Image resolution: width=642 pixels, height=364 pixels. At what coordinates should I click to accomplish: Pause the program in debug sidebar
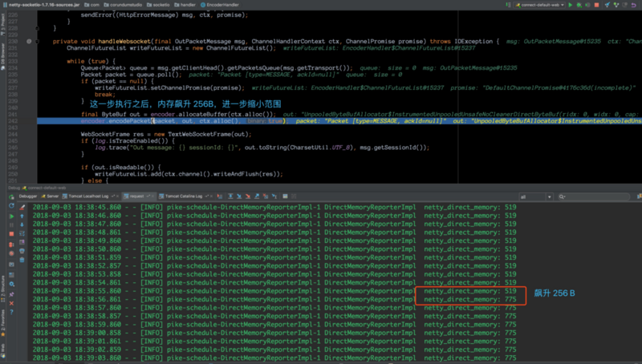pyautogui.click(x=11, y=225)
